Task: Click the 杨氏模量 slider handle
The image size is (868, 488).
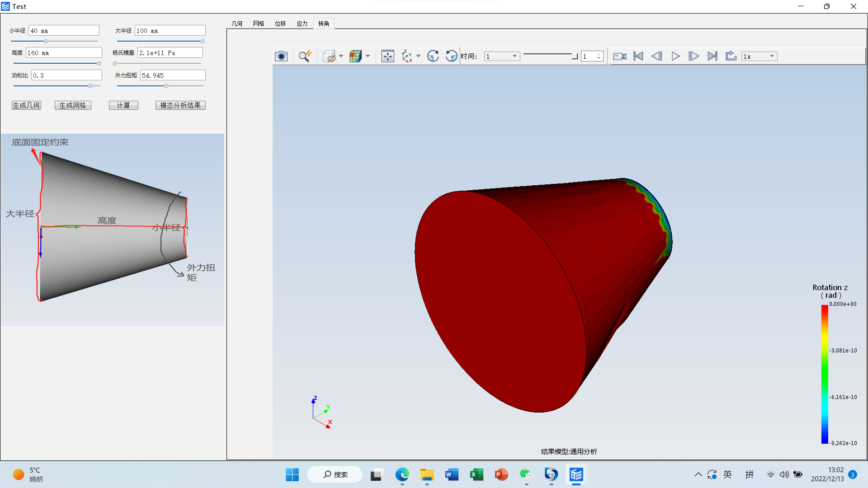Action: click(115, 64)
